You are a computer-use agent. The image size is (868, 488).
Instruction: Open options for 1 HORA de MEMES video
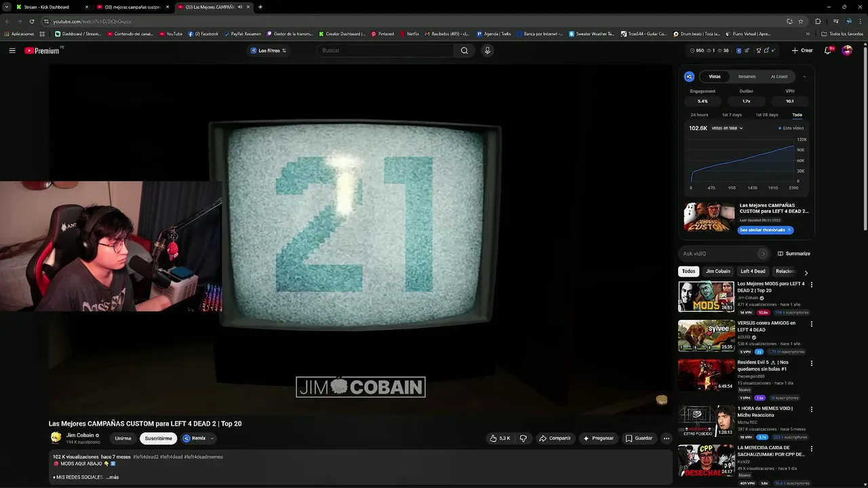click(x=811, y=409)
